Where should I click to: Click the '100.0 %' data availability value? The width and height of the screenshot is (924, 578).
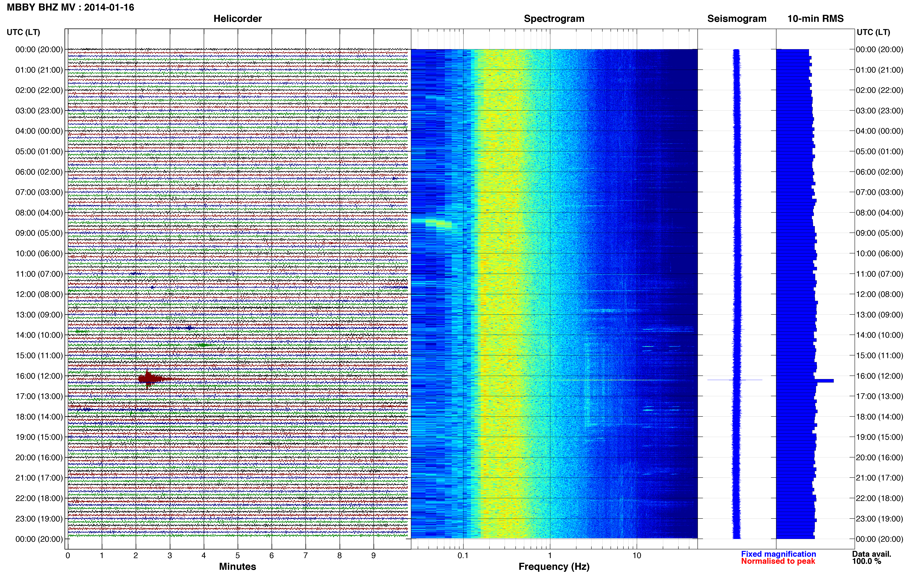(x=867, y=561)
